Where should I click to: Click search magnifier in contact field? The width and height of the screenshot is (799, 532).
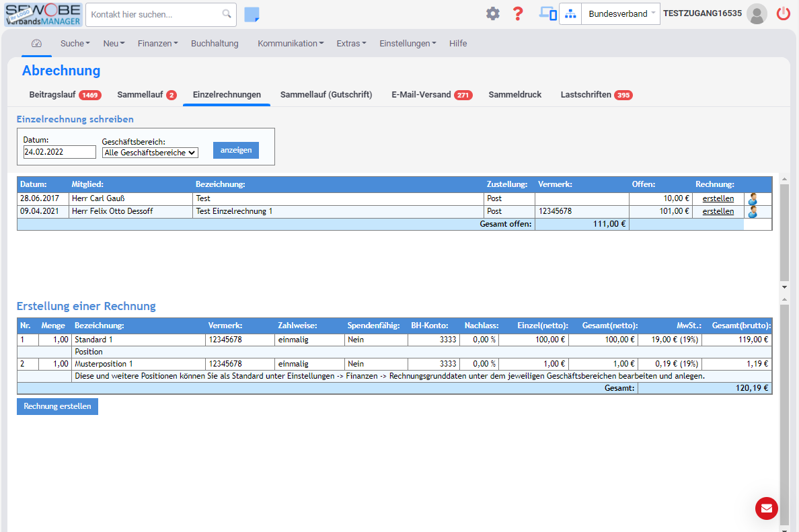[227, 14]
